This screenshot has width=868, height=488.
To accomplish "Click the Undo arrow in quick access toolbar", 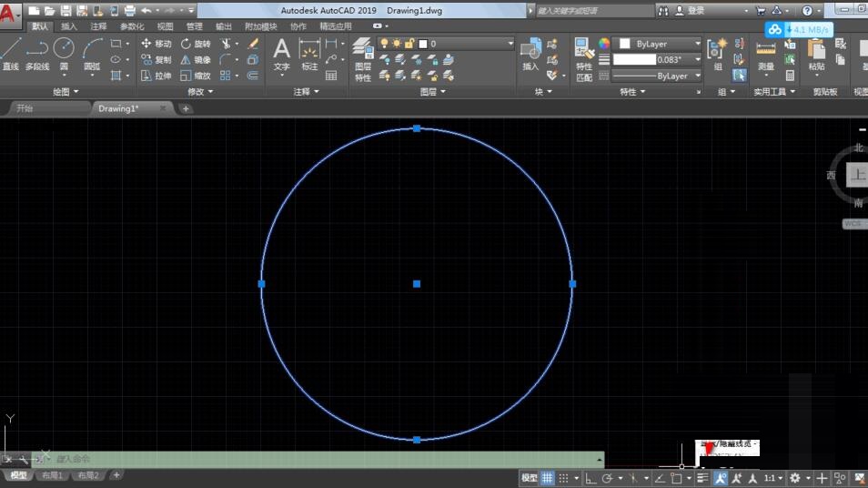I will [x=146, y=10].
